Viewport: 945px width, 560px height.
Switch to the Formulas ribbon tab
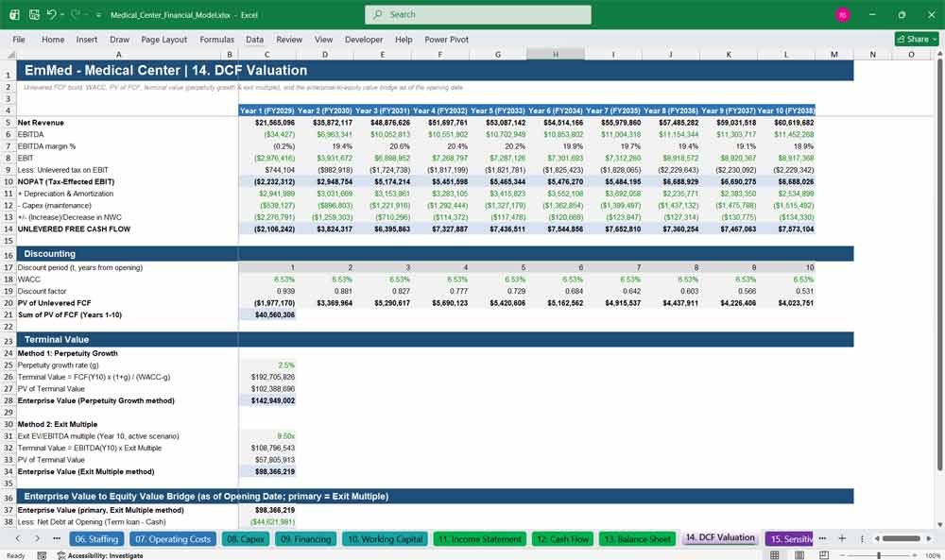pos(217,39)
